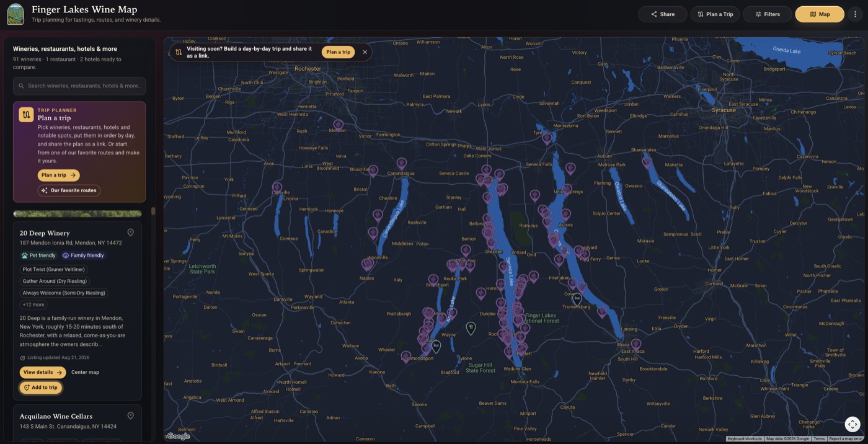
Task: Click the winery marker west of Cheshire
Action: [378, 215]
